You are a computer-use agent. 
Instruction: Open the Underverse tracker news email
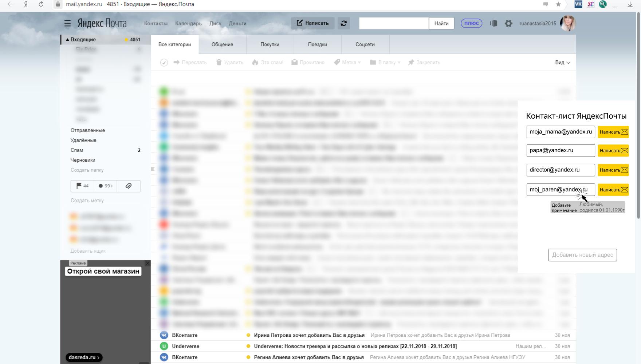coord(363,346)
